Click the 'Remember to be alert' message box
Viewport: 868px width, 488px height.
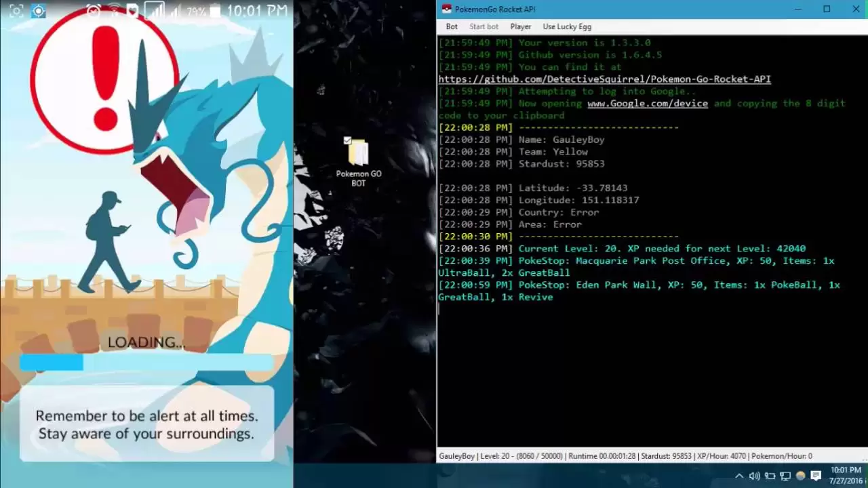coord(146,424)
